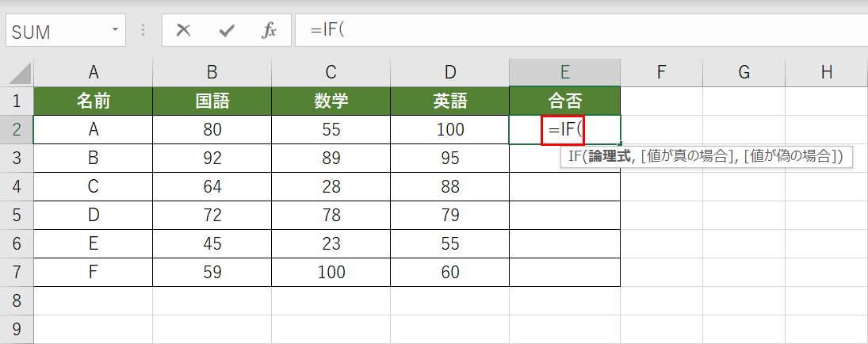
Task: Open Insert Function fx dialog
Action: [x=270, y=31]
